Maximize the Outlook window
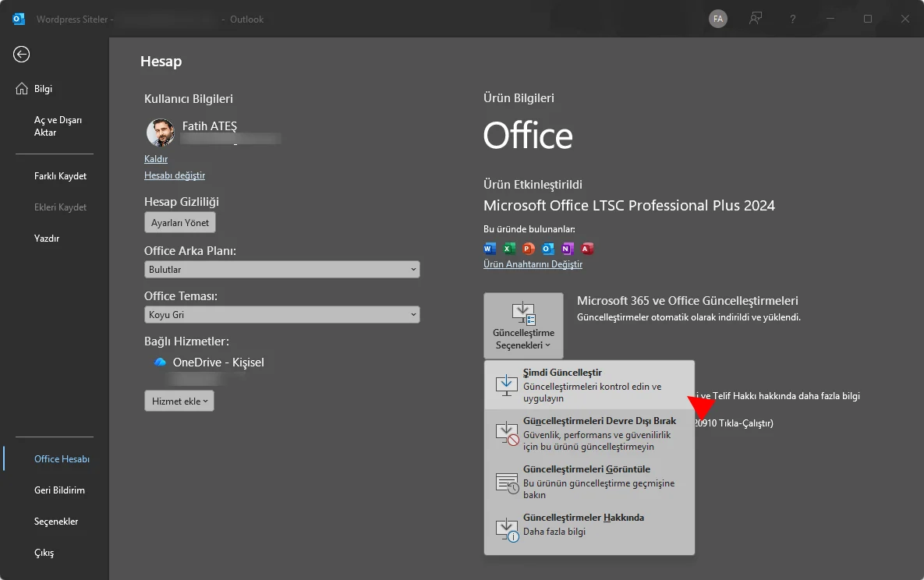This screenshot has width=924, height=580. coord(867,19)
